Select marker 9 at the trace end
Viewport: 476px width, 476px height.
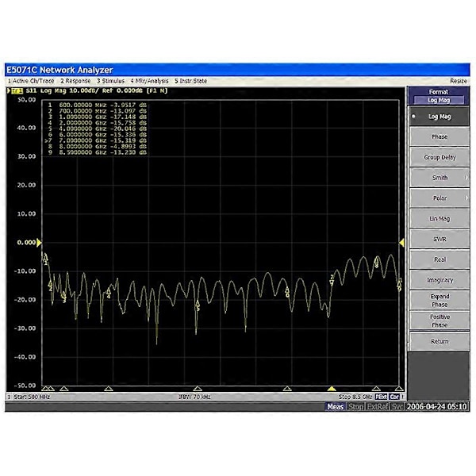tap(400, 285)
